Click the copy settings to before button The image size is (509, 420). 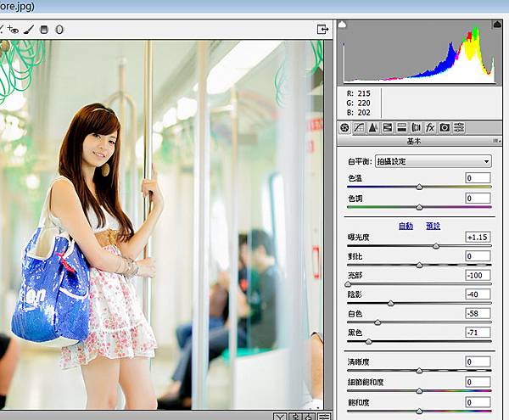coord(310,417)
